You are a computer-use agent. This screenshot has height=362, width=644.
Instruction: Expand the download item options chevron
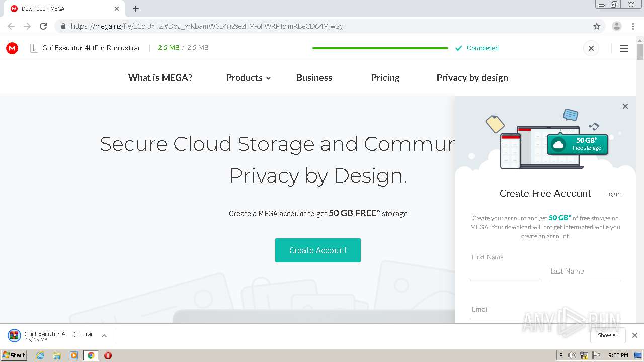pyautogui.click(x=104, y=336)
